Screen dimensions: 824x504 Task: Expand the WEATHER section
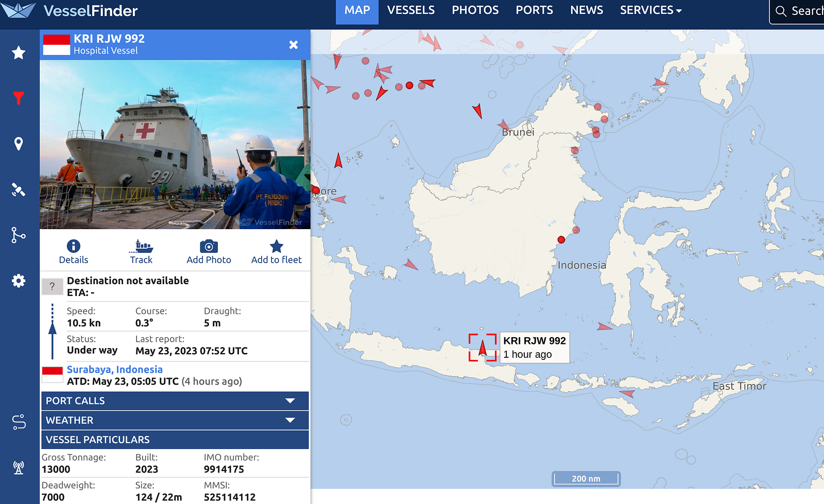pyautogui.click(x=175, y=420)
